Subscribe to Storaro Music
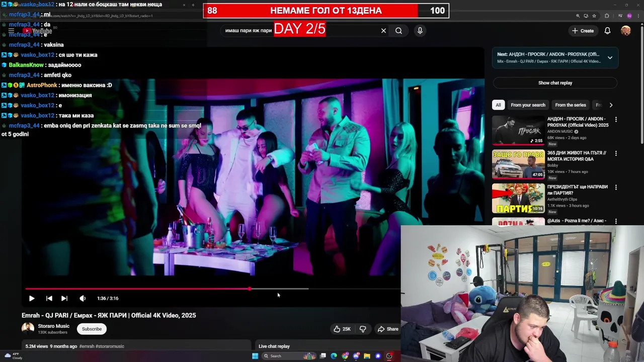644x362 pixels. tap(92, 329)
